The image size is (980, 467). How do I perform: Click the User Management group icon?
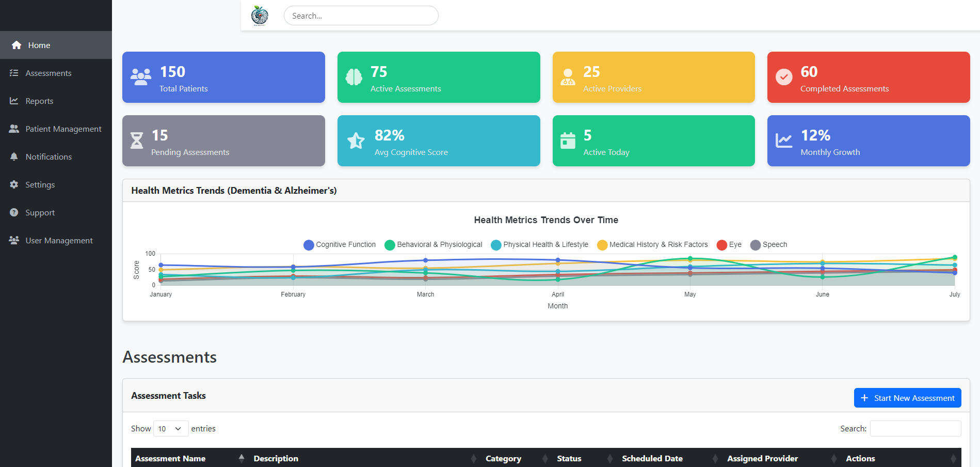(x=14, y=240)
